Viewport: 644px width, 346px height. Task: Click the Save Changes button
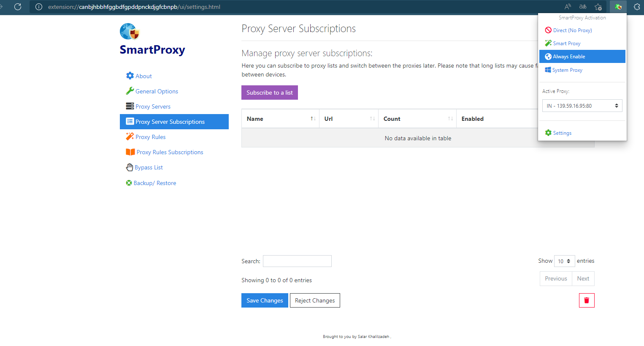265,300
